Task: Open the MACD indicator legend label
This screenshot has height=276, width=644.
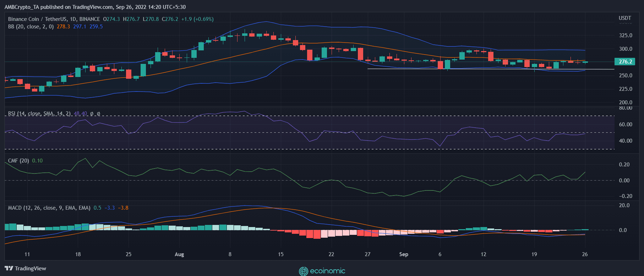Action: 49,208
